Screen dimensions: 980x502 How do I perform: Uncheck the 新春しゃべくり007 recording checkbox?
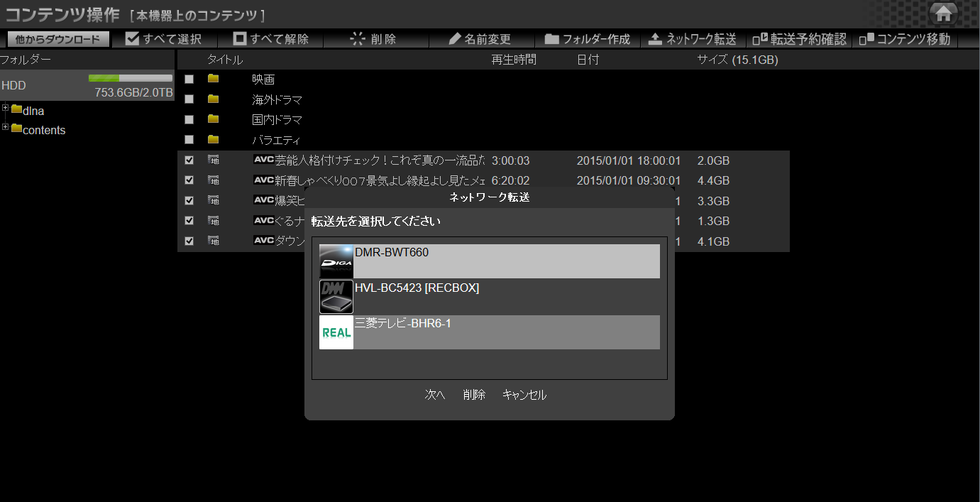coord(188,180)
